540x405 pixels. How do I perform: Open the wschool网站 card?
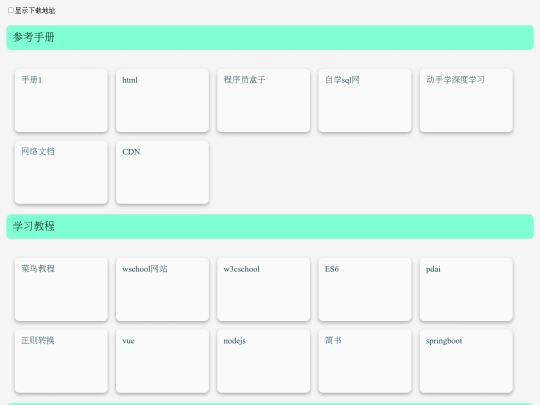pos(163,289)
